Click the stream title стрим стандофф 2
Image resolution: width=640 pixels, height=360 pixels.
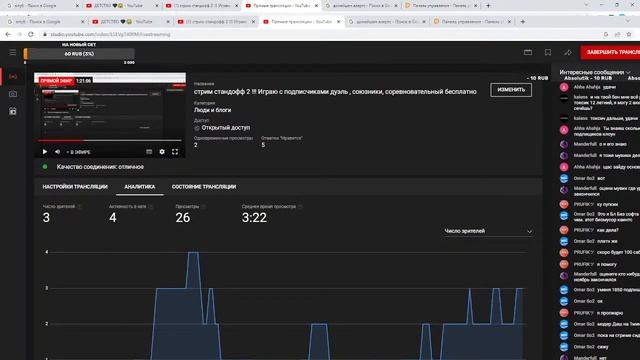(335, 92)
